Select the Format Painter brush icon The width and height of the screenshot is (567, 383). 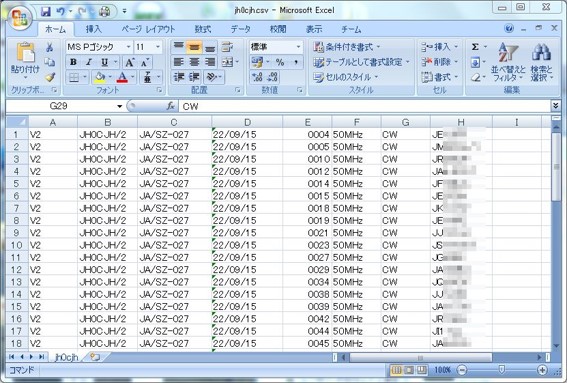pos(50,77)
